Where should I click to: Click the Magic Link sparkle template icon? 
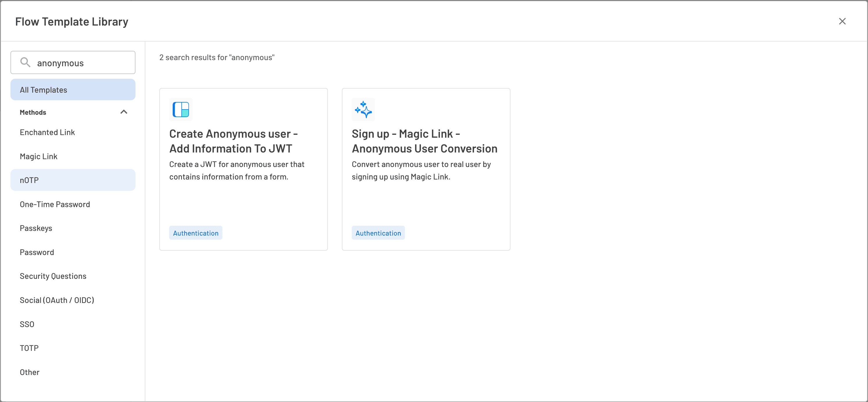click(x=363, y=110)
